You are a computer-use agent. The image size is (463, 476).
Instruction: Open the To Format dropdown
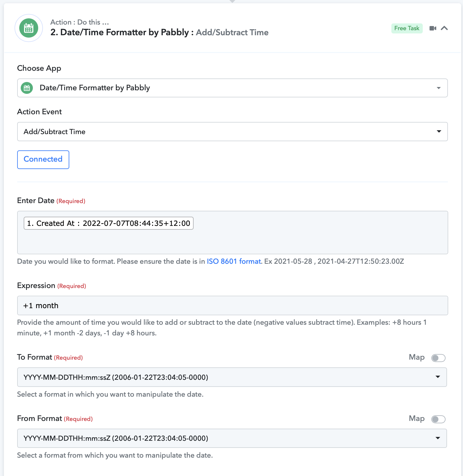(232, 377)
